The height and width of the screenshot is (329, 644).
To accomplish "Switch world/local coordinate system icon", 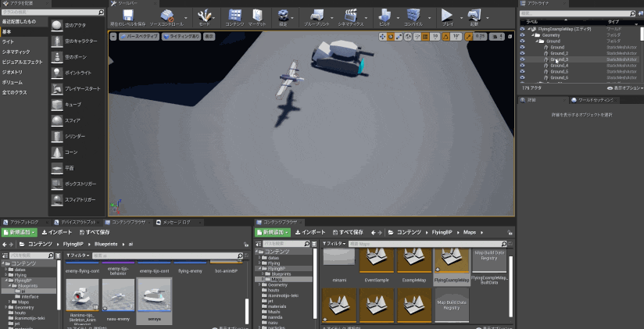I will tap(408, 37).
